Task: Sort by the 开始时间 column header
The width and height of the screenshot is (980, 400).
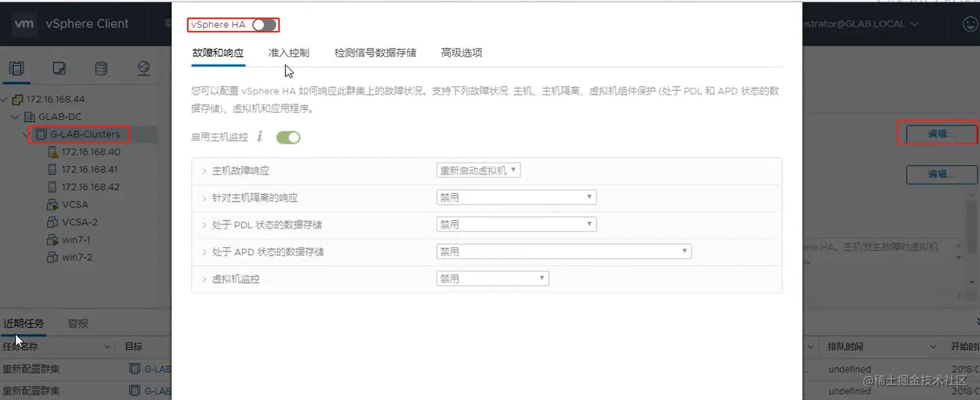Action: pos(965,347)
